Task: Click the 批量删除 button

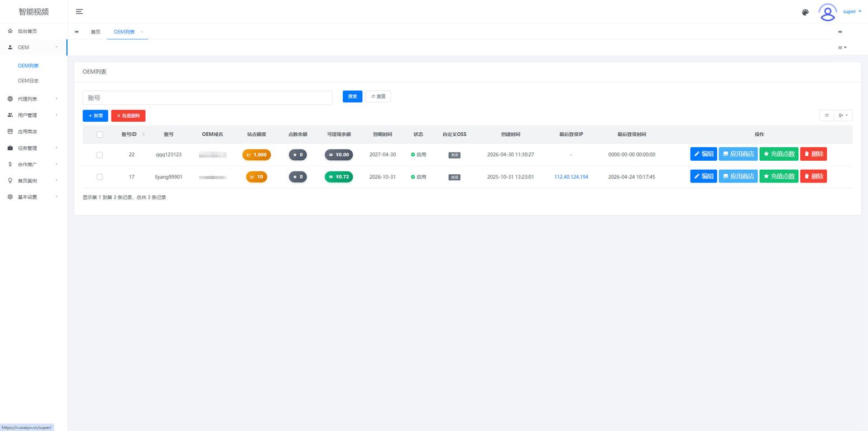Action: pos(128,116)
